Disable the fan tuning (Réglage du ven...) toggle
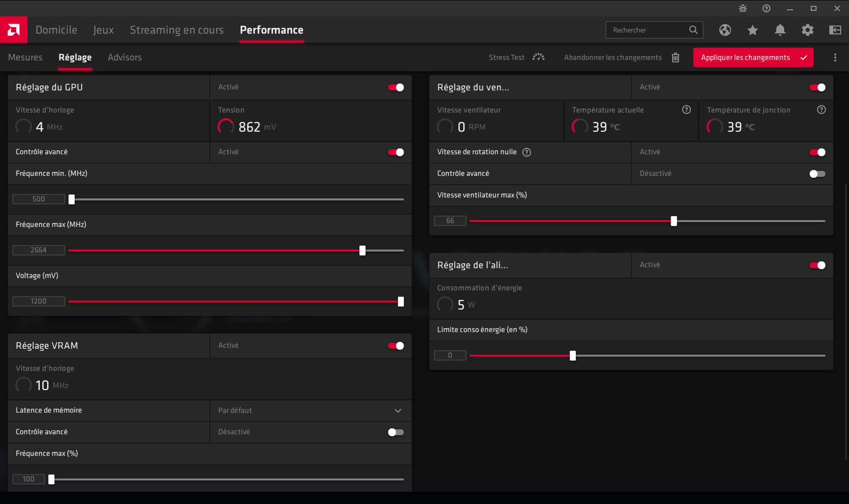 pos(818,87)
